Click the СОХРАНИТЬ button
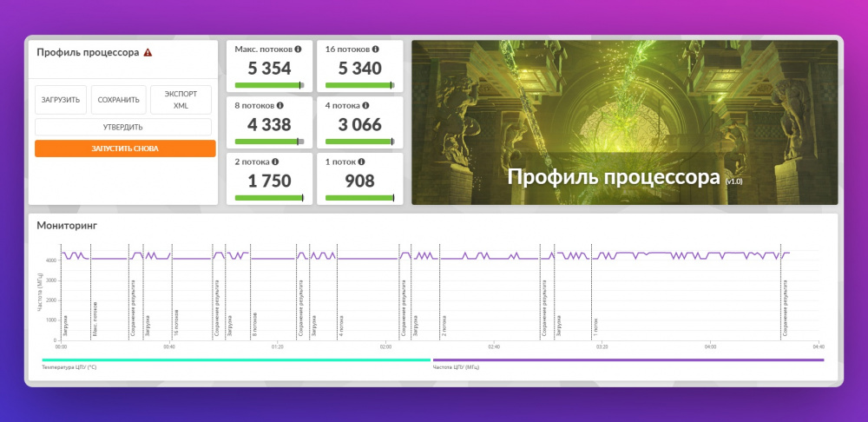 pos(118,100)
